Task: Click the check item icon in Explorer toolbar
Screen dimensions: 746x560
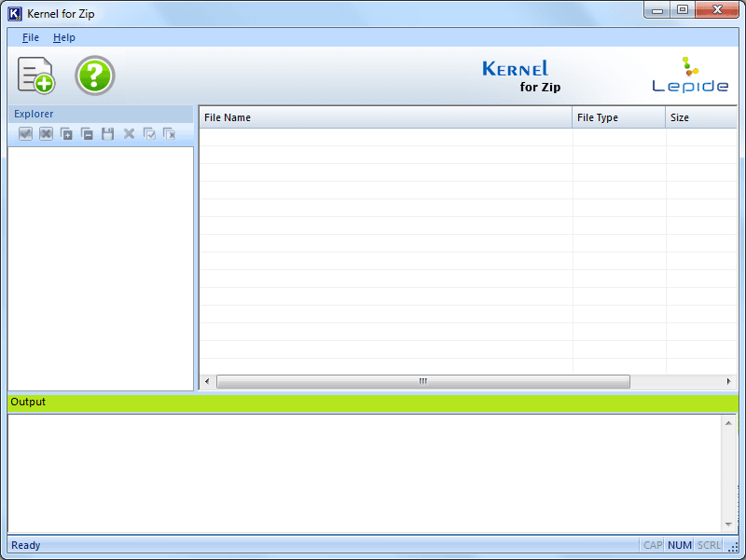Action: coord(26,134)
